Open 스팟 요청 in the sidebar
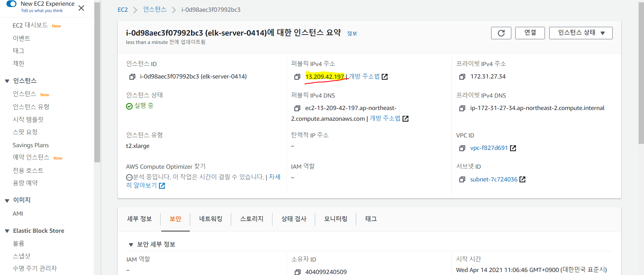644x275 pixels. tap(25, 132)
